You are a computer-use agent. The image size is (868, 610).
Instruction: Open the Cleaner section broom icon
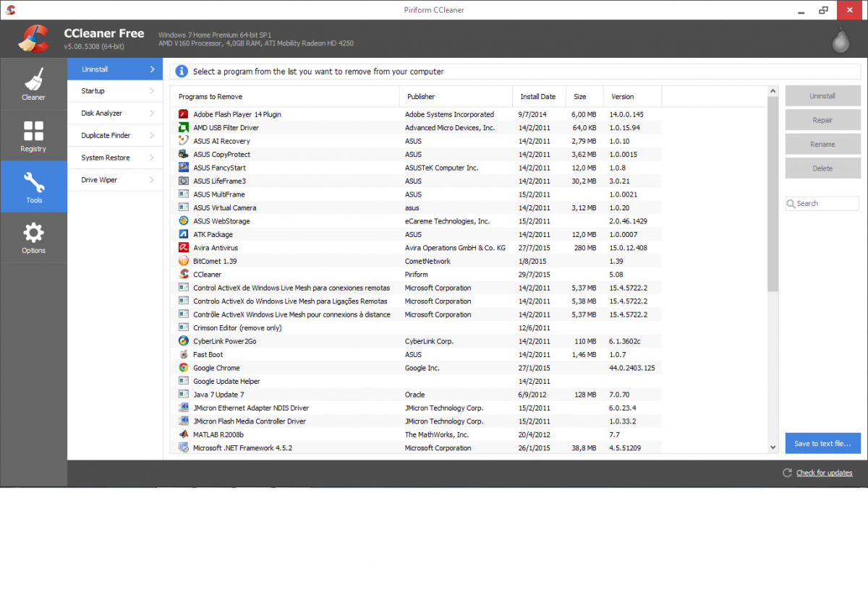click(x=33, y=78)
